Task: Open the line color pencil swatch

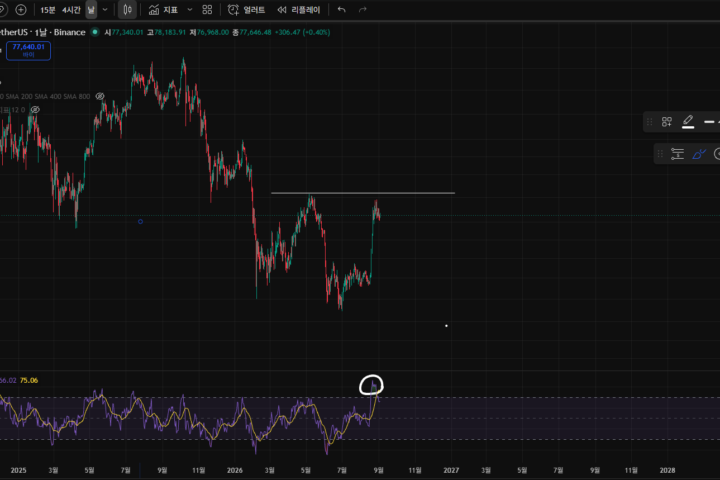Action: tap(688, 122)
